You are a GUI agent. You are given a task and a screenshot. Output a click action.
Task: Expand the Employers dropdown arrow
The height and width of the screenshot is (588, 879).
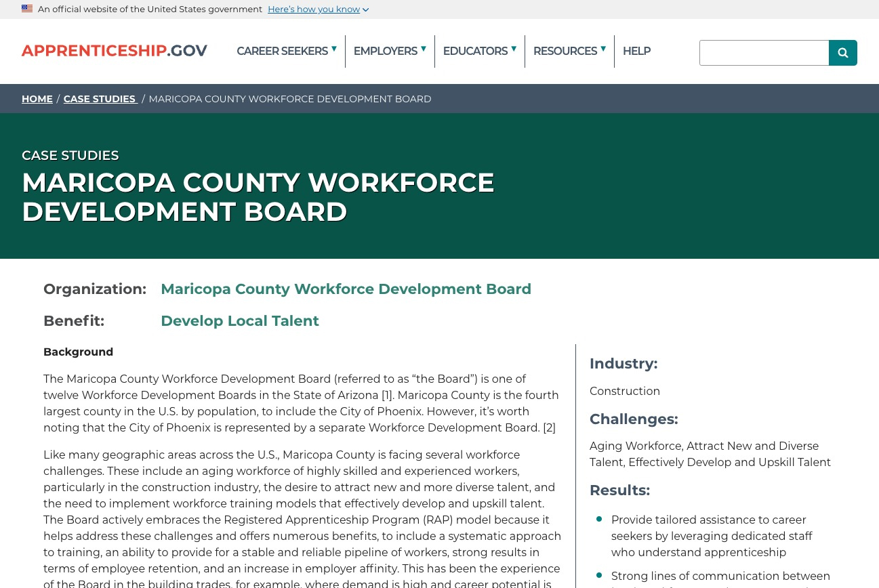(423, 49)
